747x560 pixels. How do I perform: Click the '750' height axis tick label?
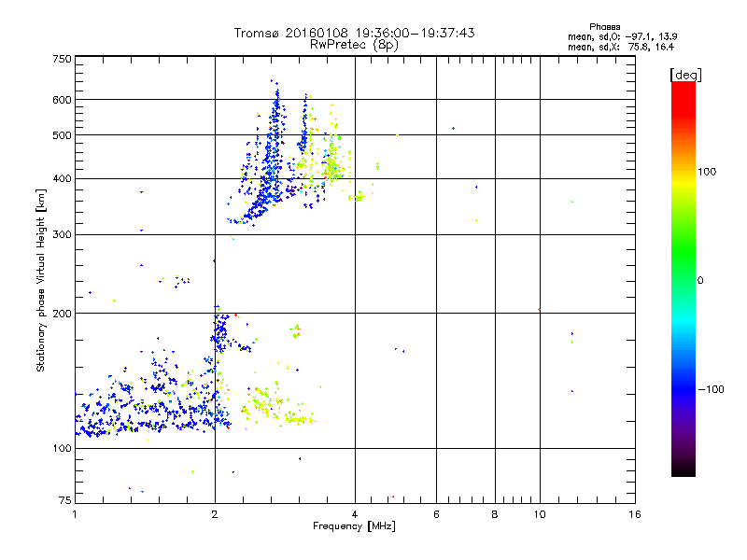[x=62, y=59]
